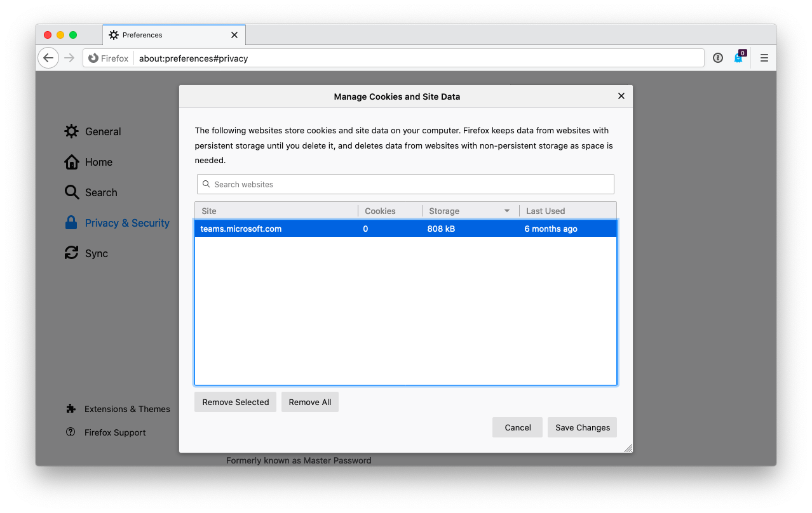Go to the Home preferences section
Image resolution: width=812 pixels, height=513 pixels.
click(x=97, y=162)
